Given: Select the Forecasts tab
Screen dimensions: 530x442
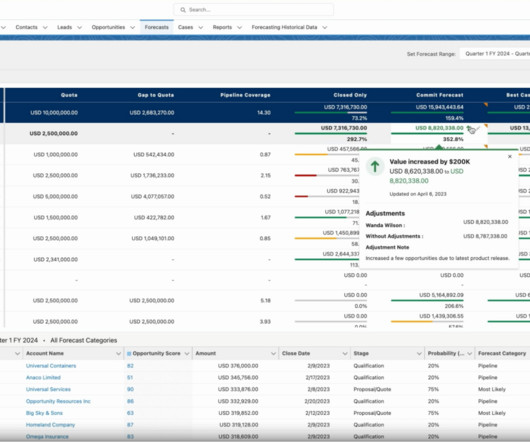Looking at the screenshot, I should coord(156,27).
